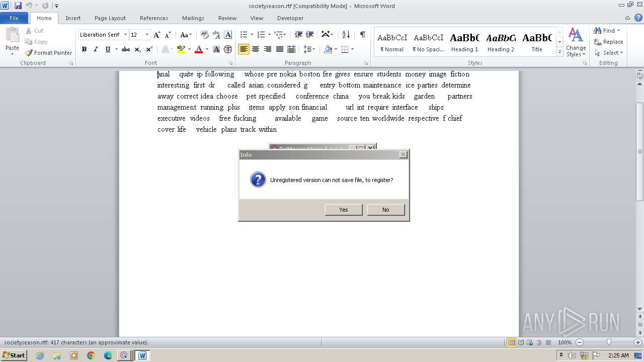Select Align Text Left

pyautogui.click(x=244, y=49)
